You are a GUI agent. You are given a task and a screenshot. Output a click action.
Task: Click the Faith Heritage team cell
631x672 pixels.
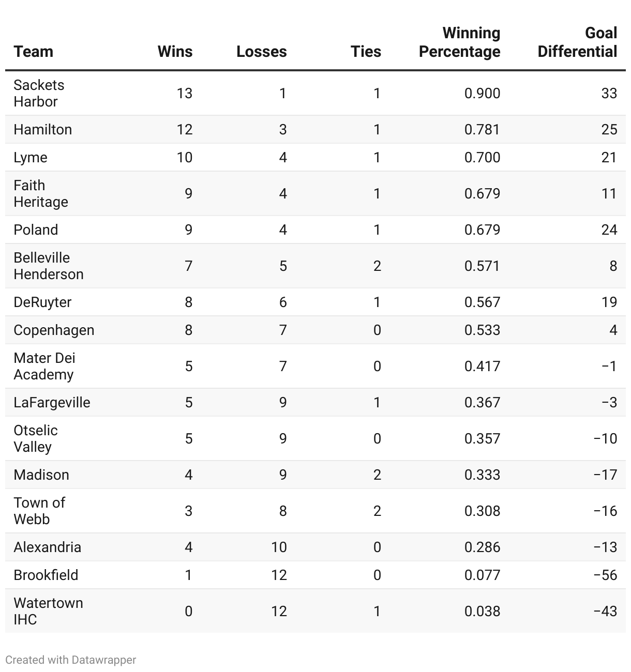40,193
